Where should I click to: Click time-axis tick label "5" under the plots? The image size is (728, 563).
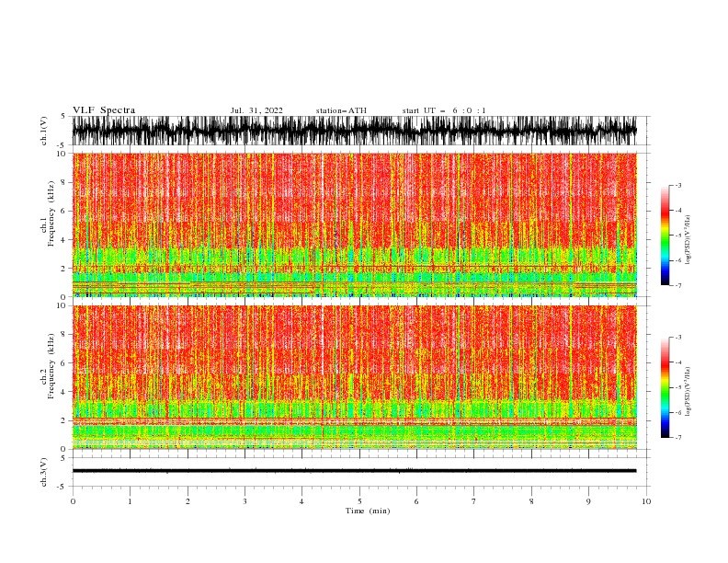(x=359, y=501)
